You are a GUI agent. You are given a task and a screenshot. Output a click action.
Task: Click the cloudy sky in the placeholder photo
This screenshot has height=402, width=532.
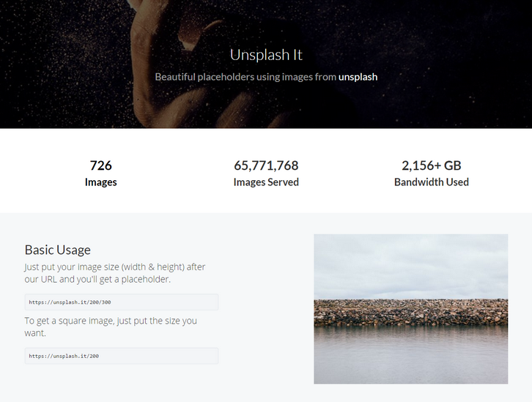(410, 265)
